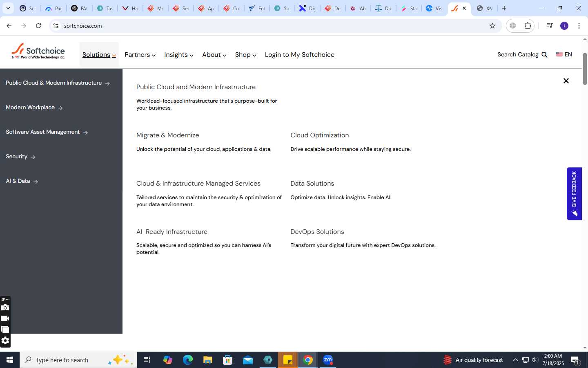
Task: Click the settings gear in capture widget
Action: click(x=5, y=341)
